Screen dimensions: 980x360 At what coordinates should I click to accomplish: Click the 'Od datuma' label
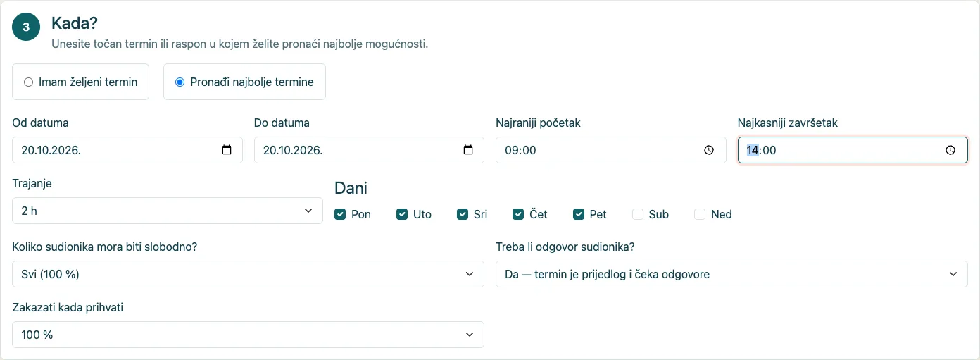pos(40,123)
